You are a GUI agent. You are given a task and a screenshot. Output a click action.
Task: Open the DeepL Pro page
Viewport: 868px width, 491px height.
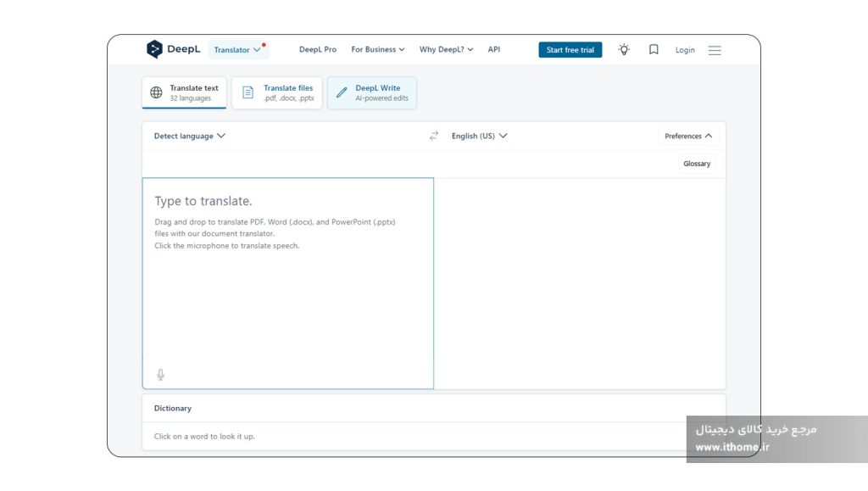[x=318, y=49]
